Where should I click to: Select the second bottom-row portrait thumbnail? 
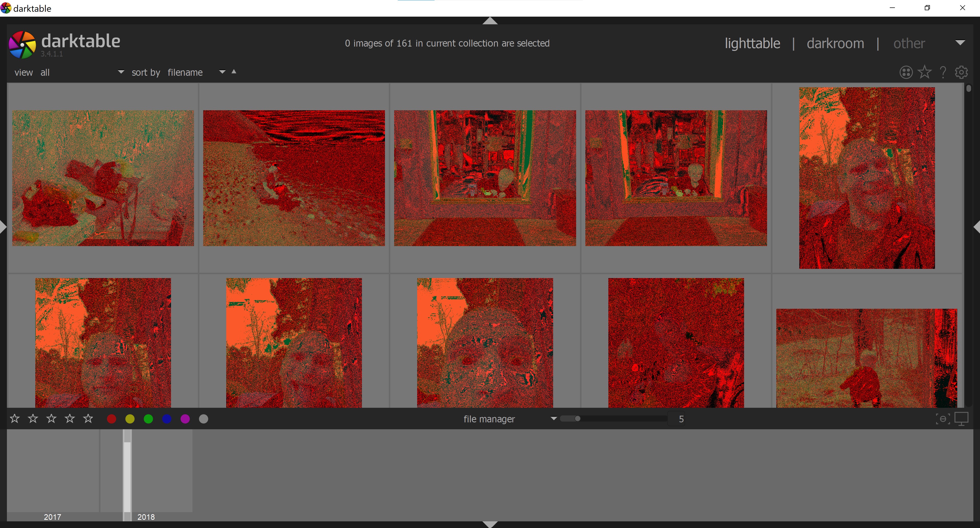pos(294,343)
